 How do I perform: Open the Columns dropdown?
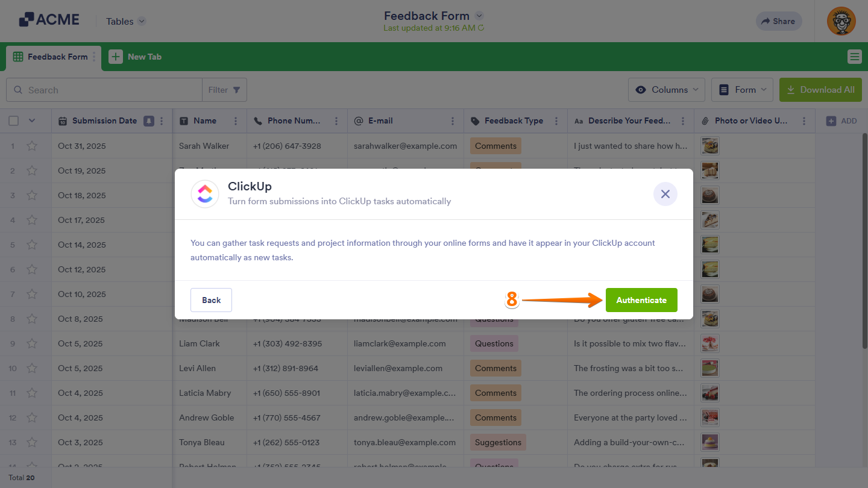666,89
